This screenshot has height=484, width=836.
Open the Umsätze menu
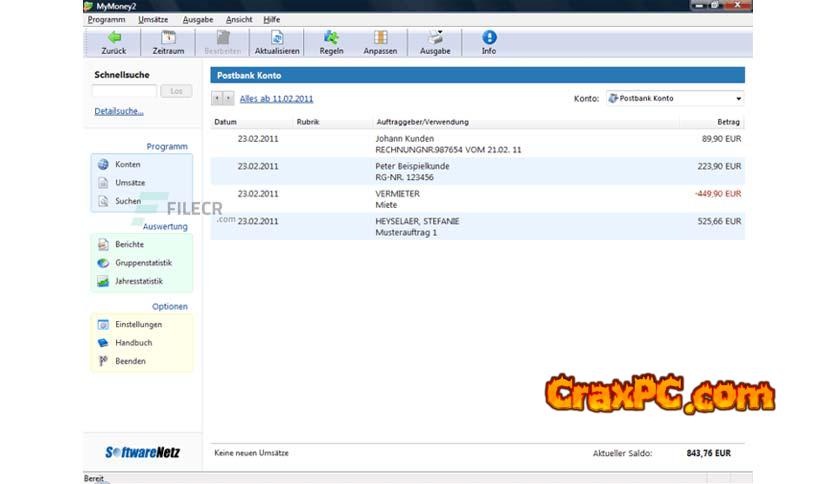(154, 19)
